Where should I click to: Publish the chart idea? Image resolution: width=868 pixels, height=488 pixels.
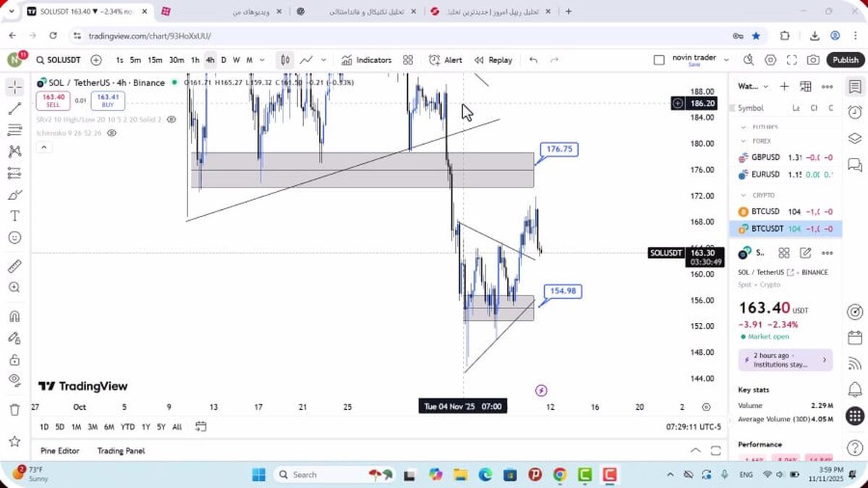pyautogui.click(x=845, y=60)
